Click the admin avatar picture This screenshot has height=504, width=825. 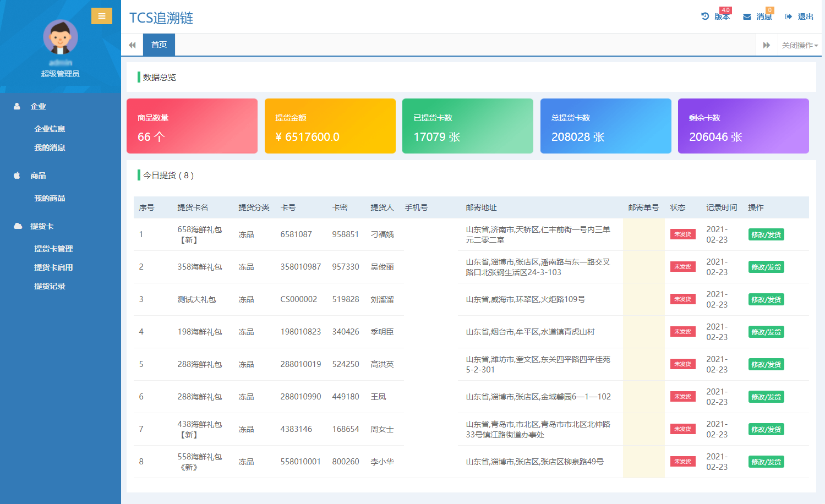coord(61,37)
